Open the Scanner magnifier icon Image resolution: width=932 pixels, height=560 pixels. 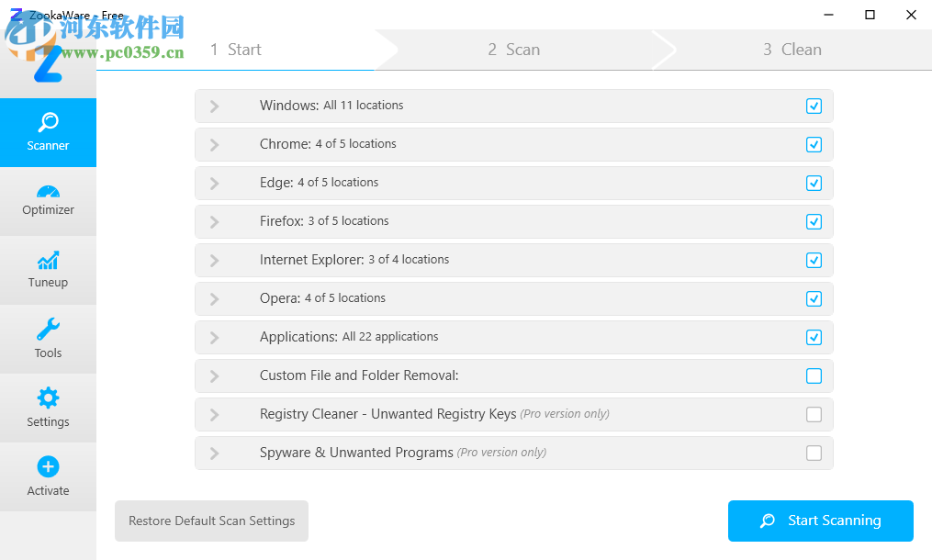pos(48,122)
